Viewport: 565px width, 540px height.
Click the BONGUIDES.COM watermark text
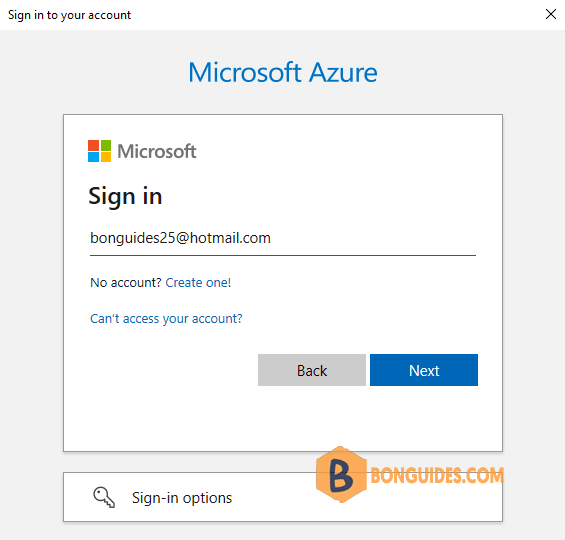[437, 475]
